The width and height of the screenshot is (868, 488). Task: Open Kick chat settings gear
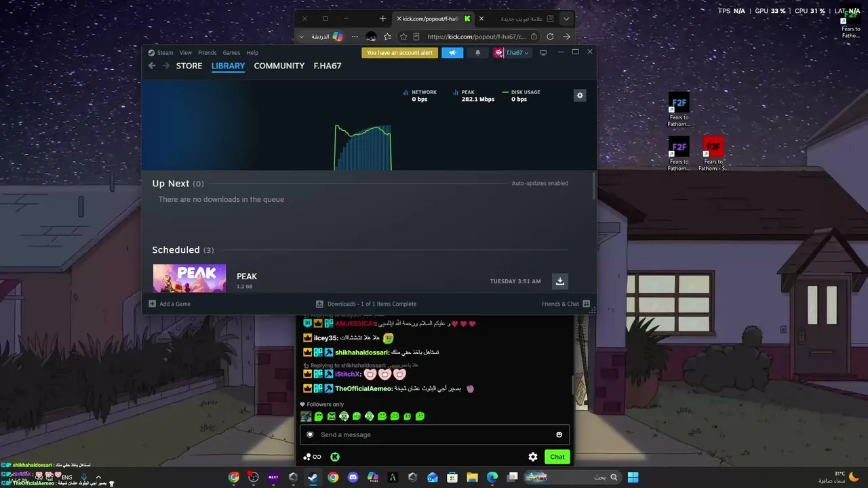coord(533,457)
